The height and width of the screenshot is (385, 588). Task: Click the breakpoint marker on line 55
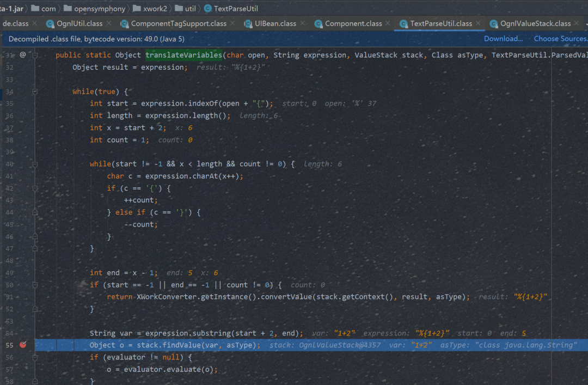23,345
